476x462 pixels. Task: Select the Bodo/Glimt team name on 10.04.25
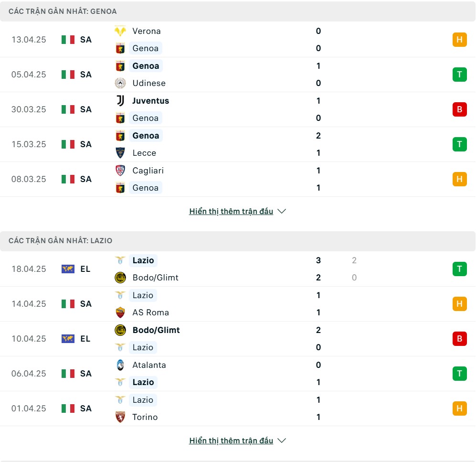point(156,330)
